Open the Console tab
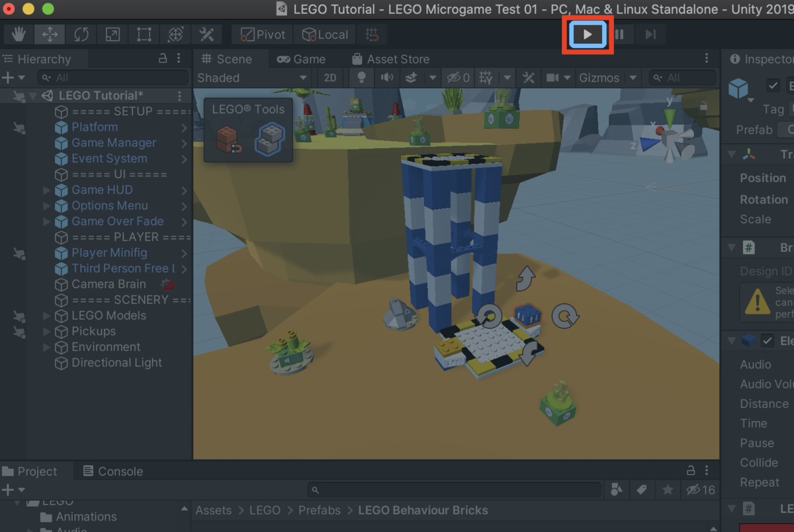Screen dimensions: 794x532 pos(112,471)
